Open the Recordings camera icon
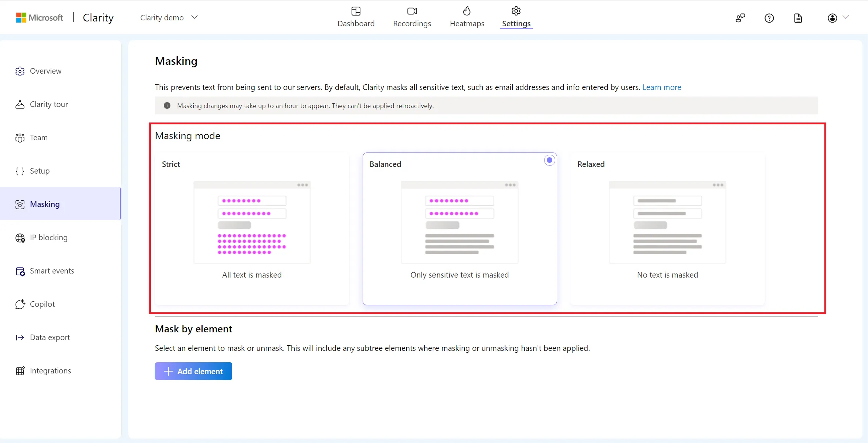868x443 pixels. click(x=412, y=11)
